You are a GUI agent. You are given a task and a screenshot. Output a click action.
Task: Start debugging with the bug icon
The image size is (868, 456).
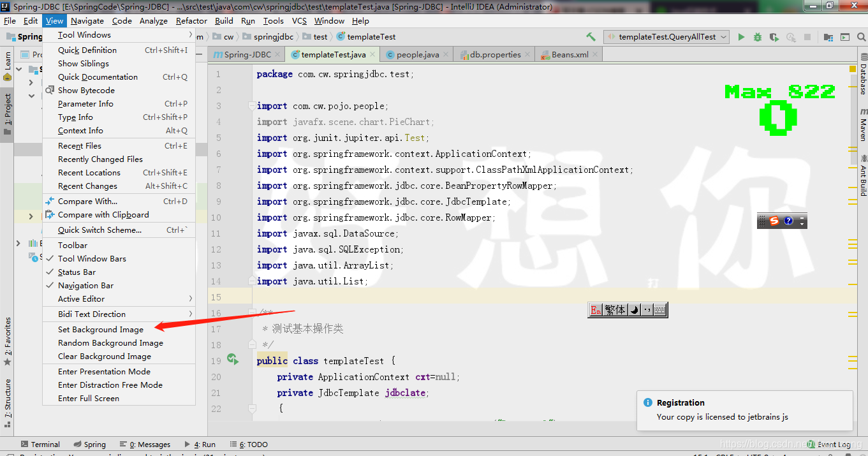pyautogui.click(x=758, y=37)
